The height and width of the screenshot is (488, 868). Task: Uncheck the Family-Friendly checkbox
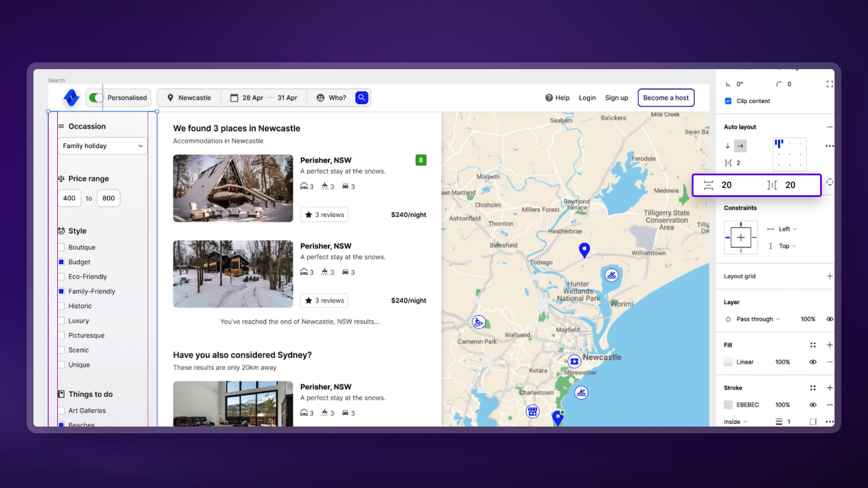tap(61, 291)
